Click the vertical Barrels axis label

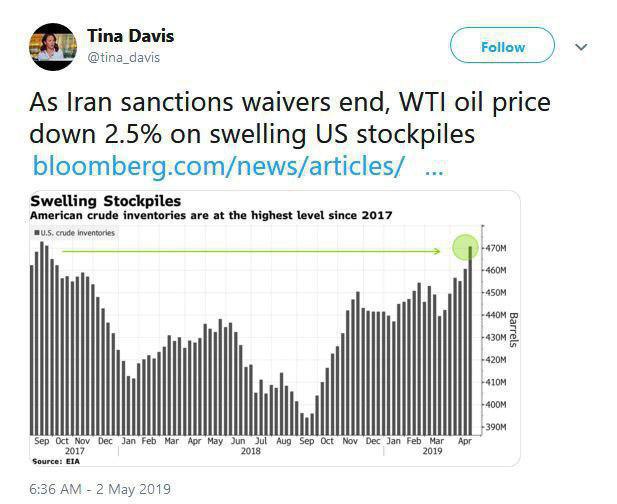514,335
